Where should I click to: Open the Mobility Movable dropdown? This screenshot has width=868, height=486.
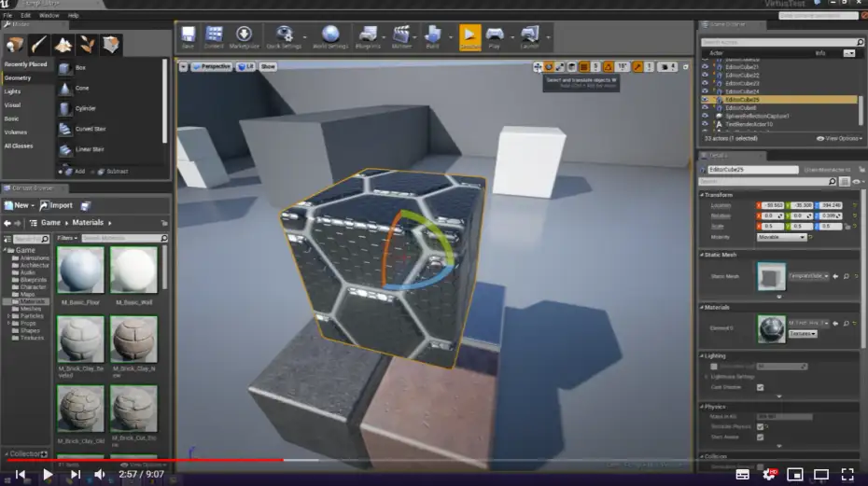[781, 237]
